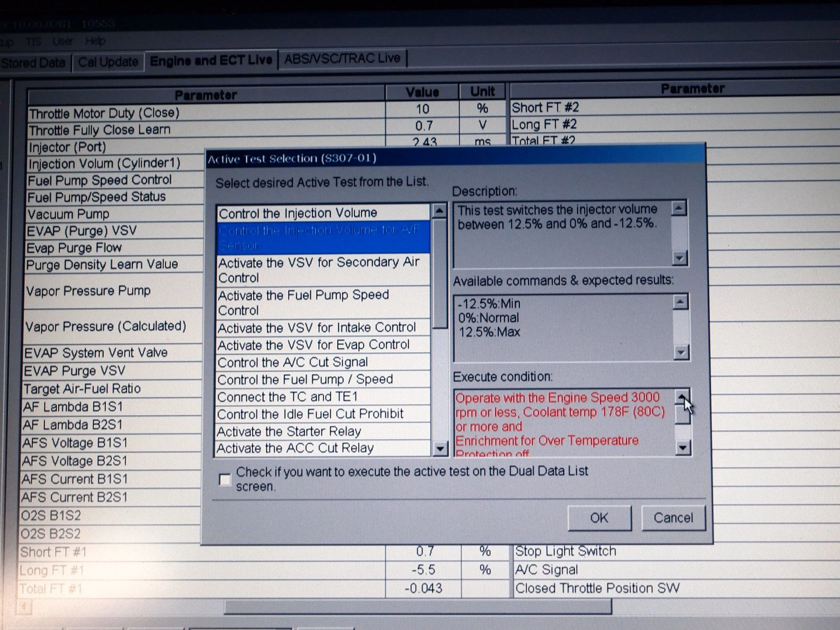
Task: Click Execute condition scroll down arrow
Action: point(683,448)
